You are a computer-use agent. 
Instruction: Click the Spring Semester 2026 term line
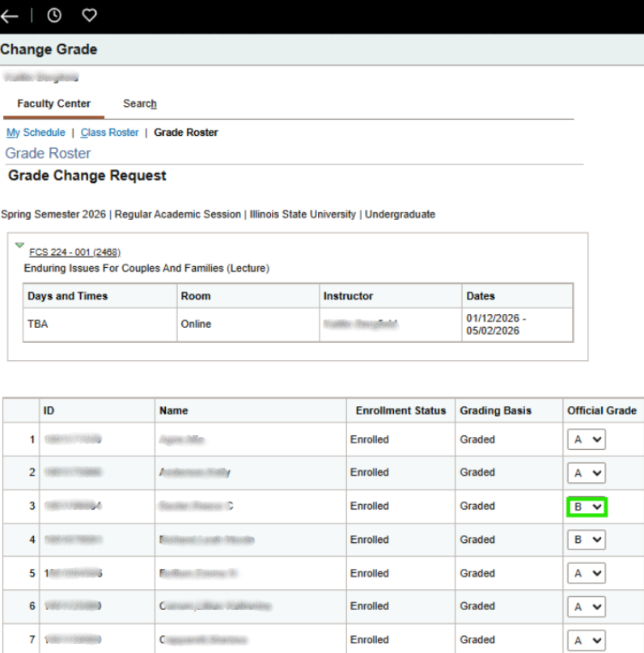[218, 214]
